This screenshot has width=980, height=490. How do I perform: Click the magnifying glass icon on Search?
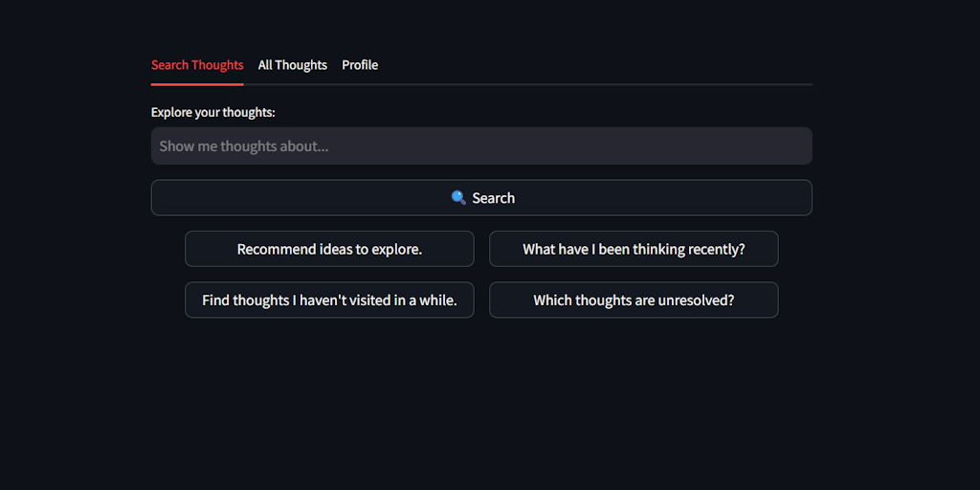point(459,198)
